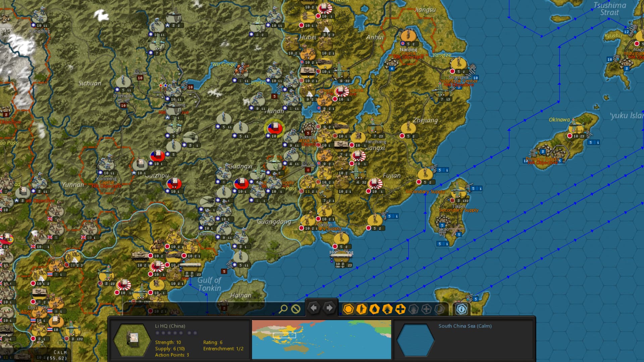Toggle the orange tree with arrow button
This screenshot has height=362, width=644.
point(387,309)
